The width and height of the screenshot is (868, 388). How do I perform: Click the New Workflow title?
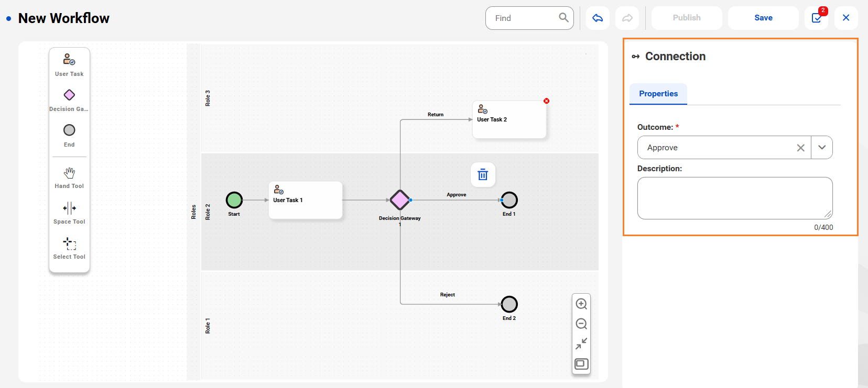click(64, 18)
